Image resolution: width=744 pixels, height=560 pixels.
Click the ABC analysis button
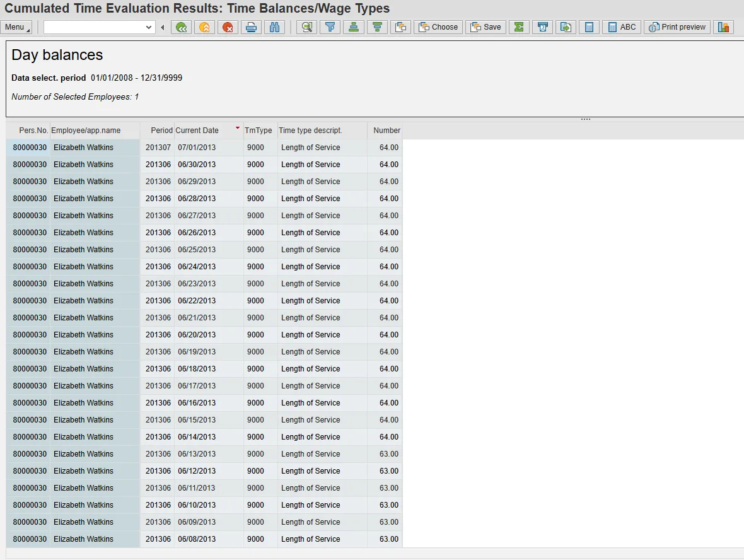coord(621,27)
